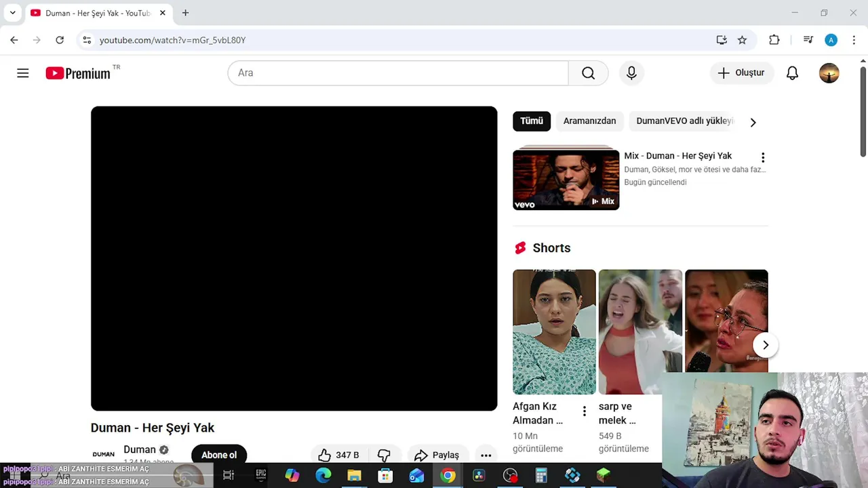Click the 10 Mn görüntüleme text
868x488 pixels.
(538, 442)
